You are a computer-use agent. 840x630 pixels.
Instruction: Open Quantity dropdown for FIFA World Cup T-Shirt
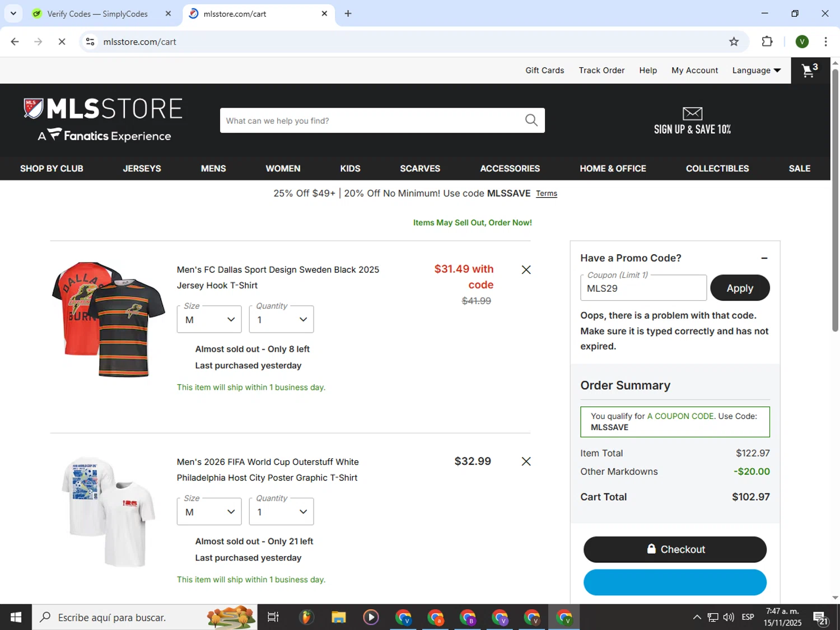281,511
